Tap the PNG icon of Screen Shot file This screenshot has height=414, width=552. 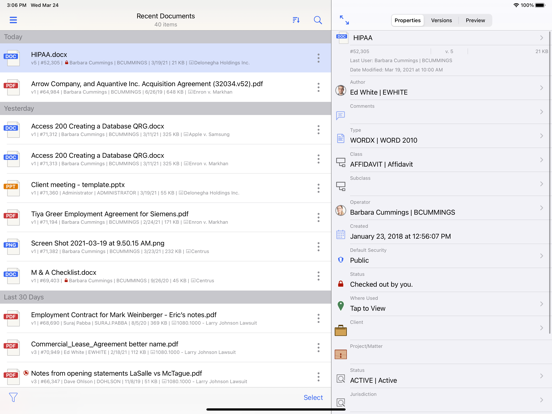click(x=12, y=246)
